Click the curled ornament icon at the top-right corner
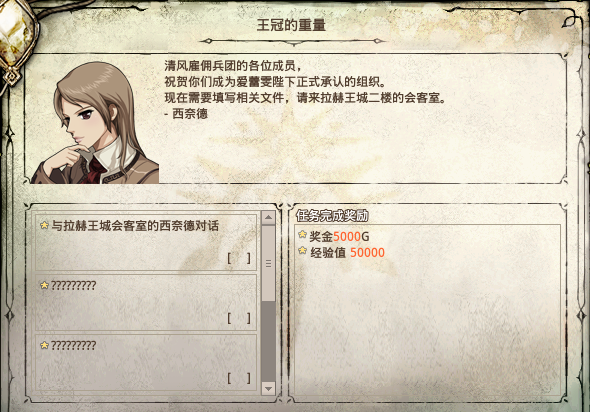The width and height of the screenshot is (590, 412). pyautogui.click(x=569, y=21)
